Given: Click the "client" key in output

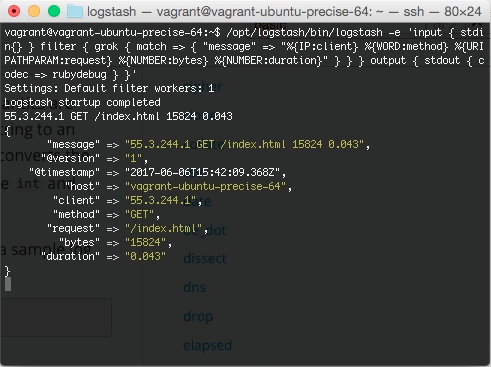Looking at the screenshot, I should tap(76, 200).
